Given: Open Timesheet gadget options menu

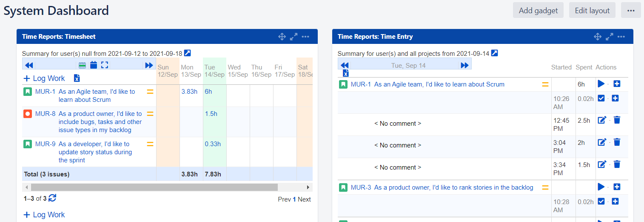Looking at the screenshot, I should 305,37.
